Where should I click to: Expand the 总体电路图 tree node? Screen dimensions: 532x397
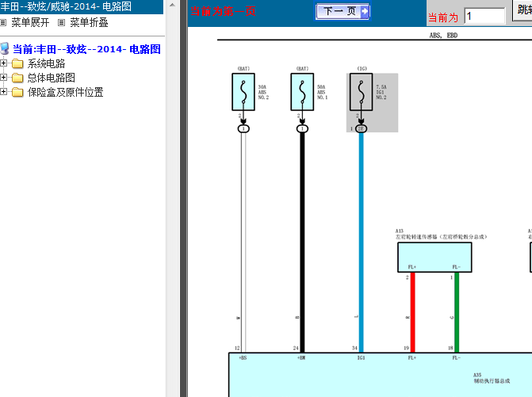[3, 78]
